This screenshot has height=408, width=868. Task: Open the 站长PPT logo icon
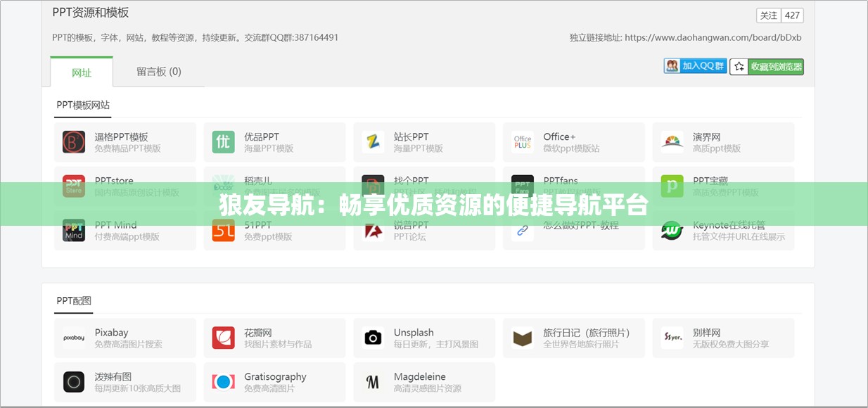373,142
